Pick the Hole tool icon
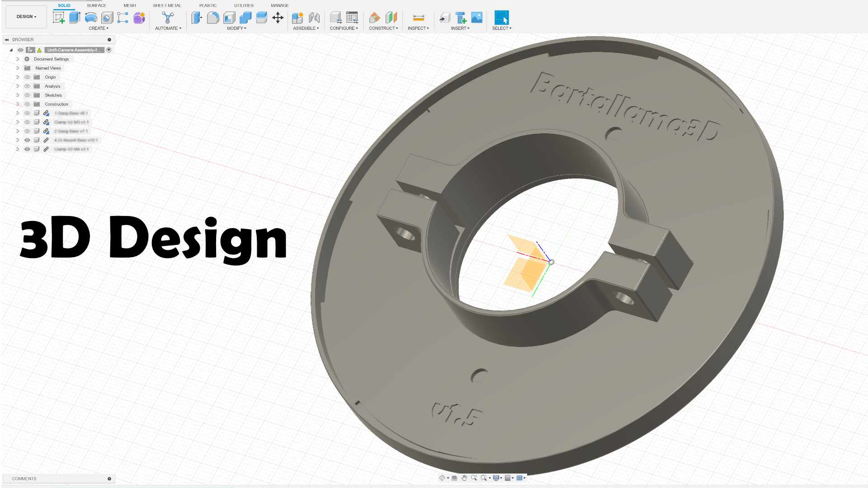Screen dimensions: 868x488 pyautogui.click(x=107, y=18)
